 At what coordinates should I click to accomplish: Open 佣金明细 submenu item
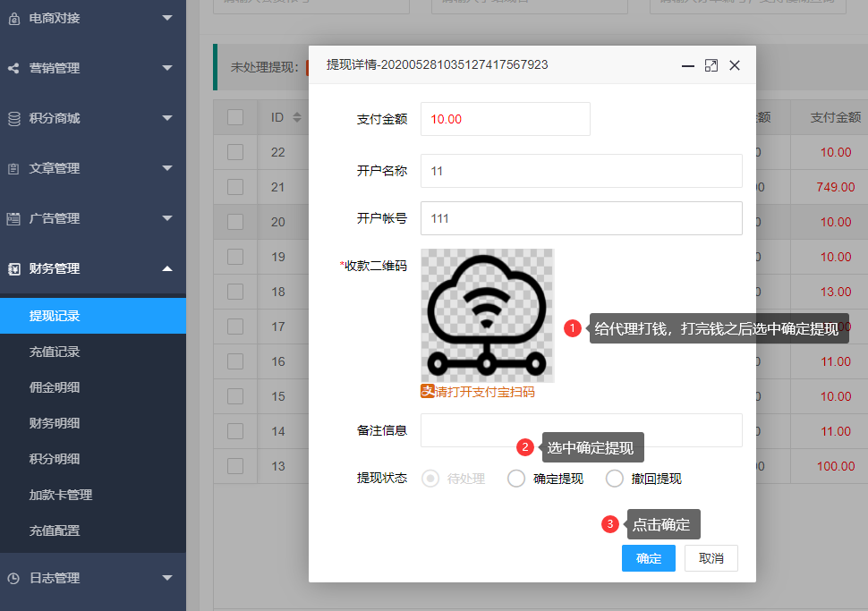93,387
